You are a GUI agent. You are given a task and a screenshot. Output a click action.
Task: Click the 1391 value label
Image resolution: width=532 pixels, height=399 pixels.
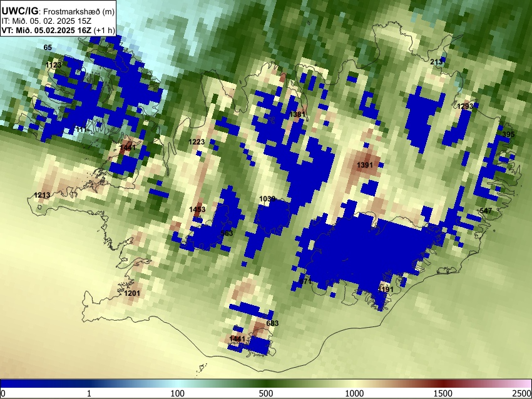[365, 165]
